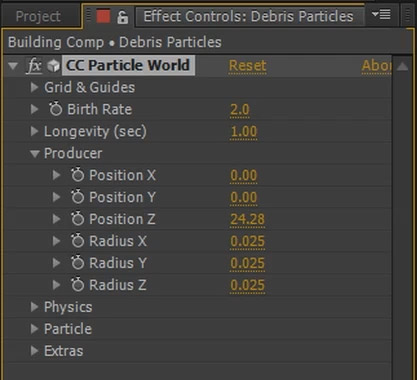Select the Birth Rate label

[x=100, y=109]
